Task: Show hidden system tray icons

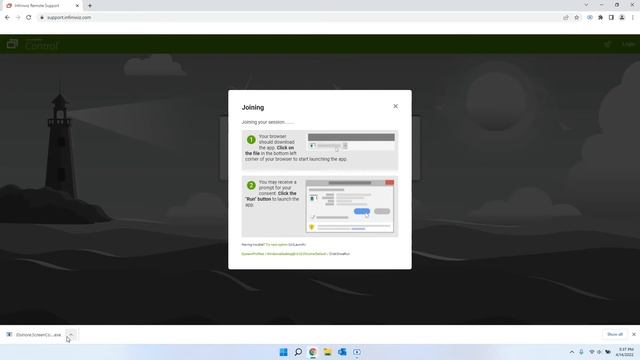Action: click(572, 352)
